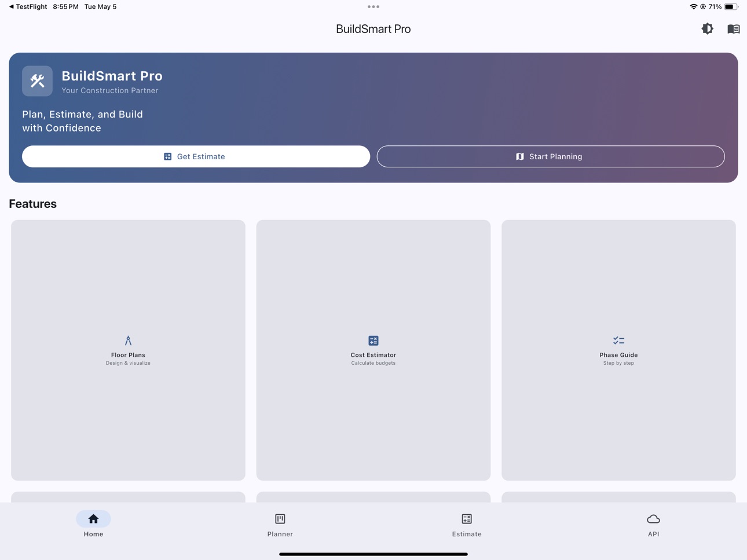This screenshot has height=560, width=747.
Task: Switch to the Estimate tab
Action: [x=467, y=525]
